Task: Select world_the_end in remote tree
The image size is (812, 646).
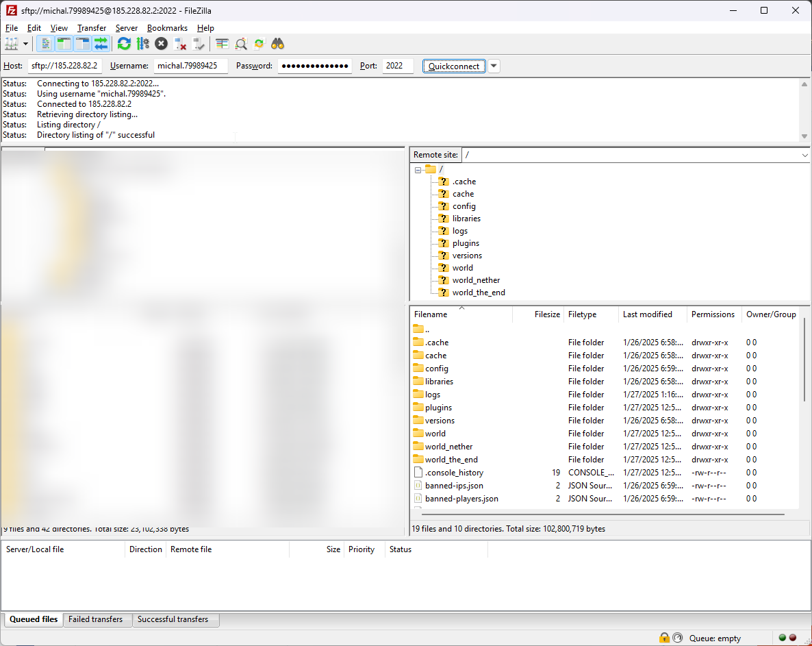Action: (x=479, y=293)
